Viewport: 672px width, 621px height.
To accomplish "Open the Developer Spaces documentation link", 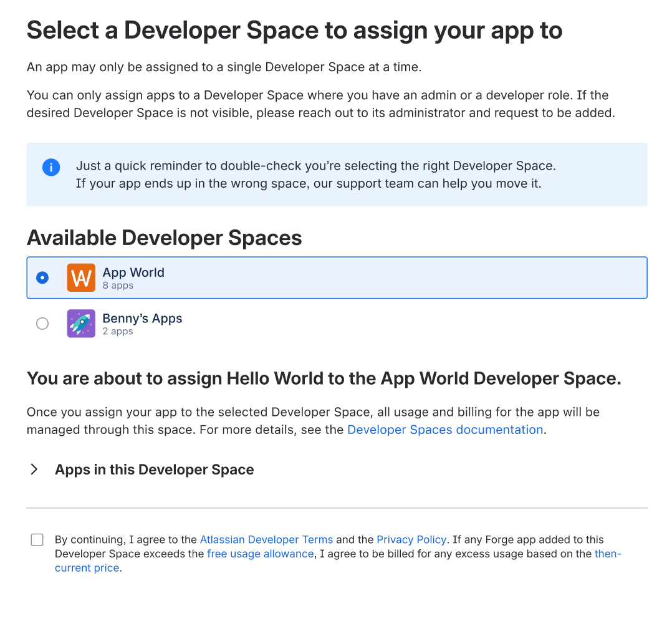I will (x=444, y=430).
